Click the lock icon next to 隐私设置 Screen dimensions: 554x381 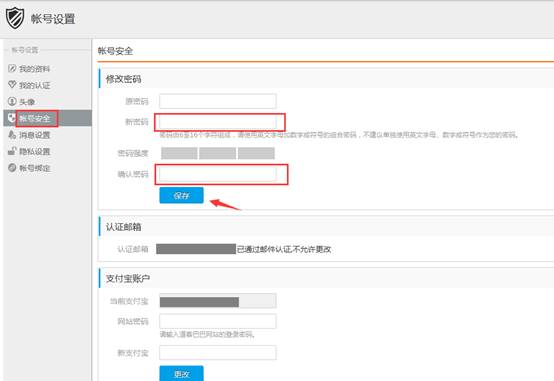click(12, 151)
